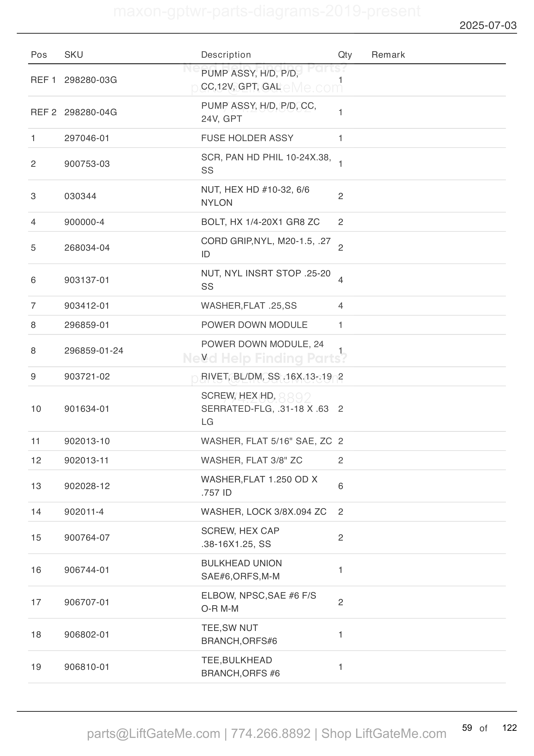Click the Qty column header
534x756 pixels.
345,55
